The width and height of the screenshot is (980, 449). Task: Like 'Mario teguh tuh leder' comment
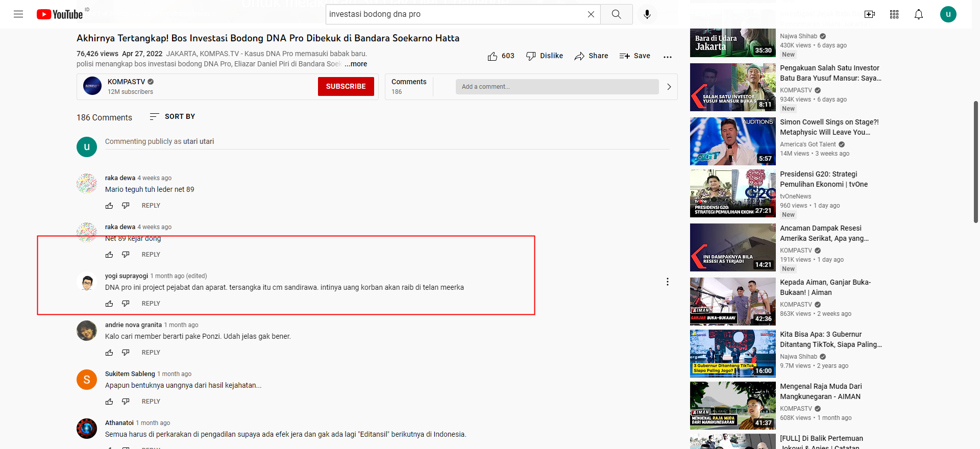[x=109, y=206]
